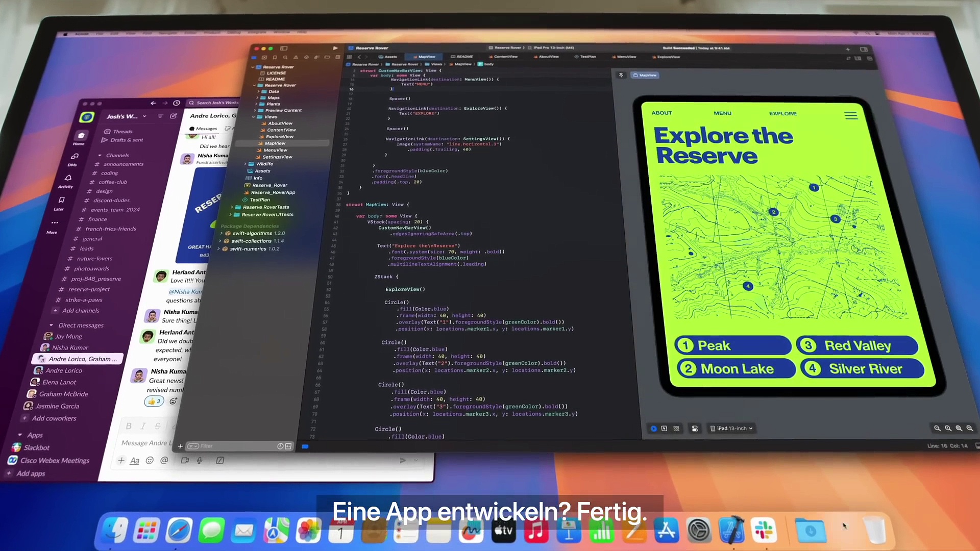Collapse the Views folder in project navigator
The width and height of the screenshot is (980, 551).
254,117
